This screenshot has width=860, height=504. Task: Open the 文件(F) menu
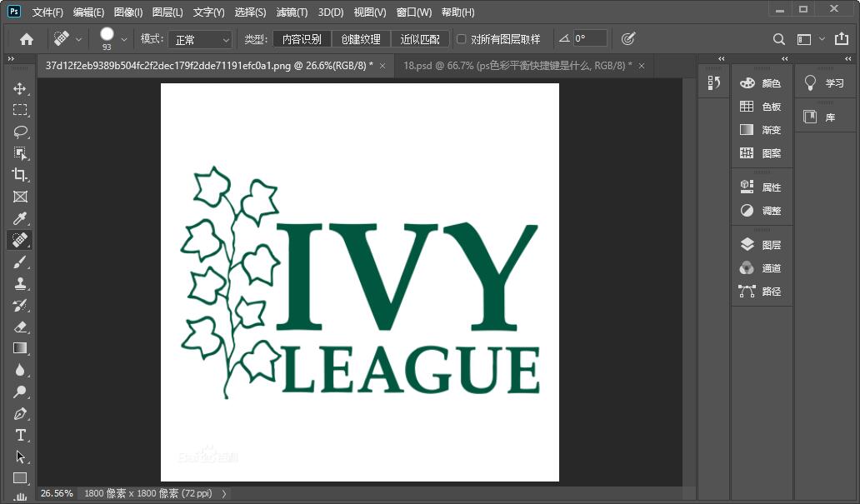pos(47,12)
